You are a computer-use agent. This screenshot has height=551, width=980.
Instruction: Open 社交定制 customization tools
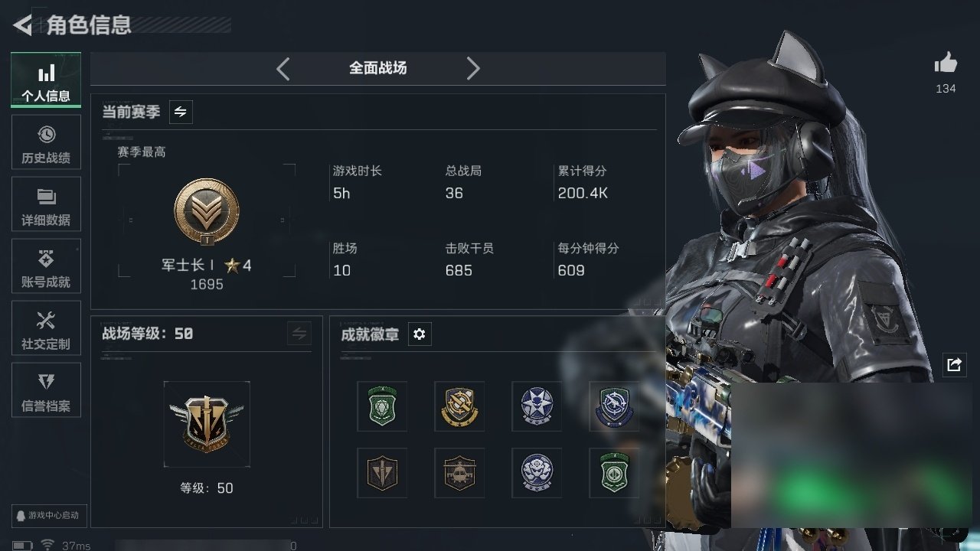(46, 328)
